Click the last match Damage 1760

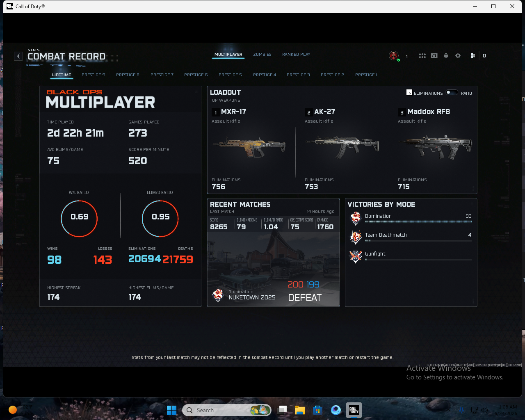[x=325, y=227]
